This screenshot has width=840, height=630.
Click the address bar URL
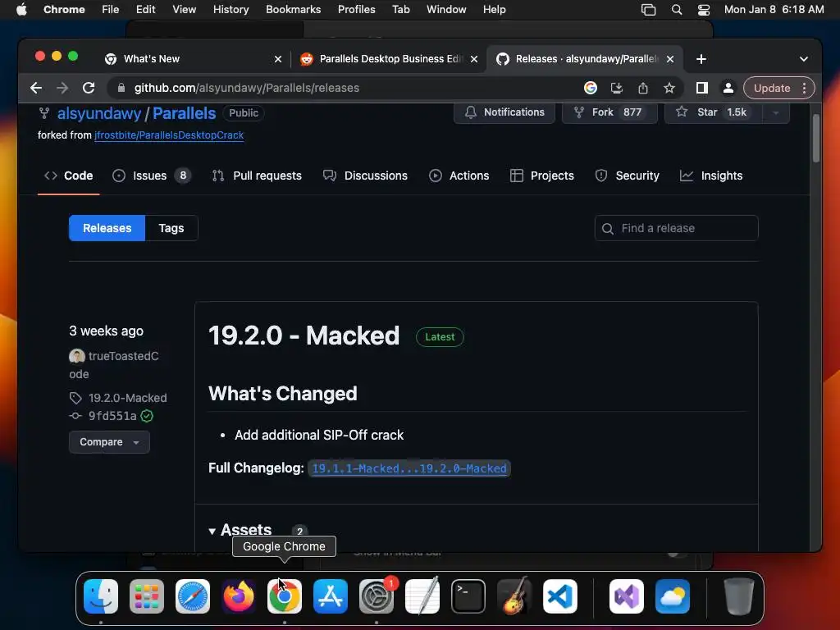(246, 88)
